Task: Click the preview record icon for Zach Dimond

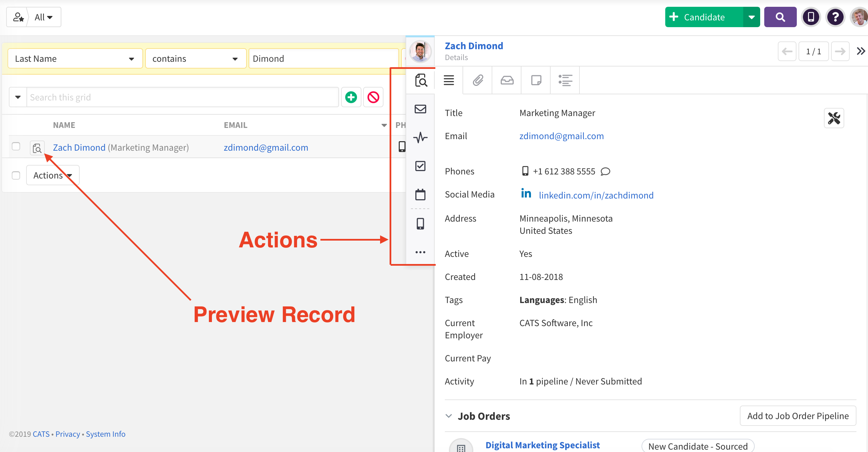Action: [37, 148]
